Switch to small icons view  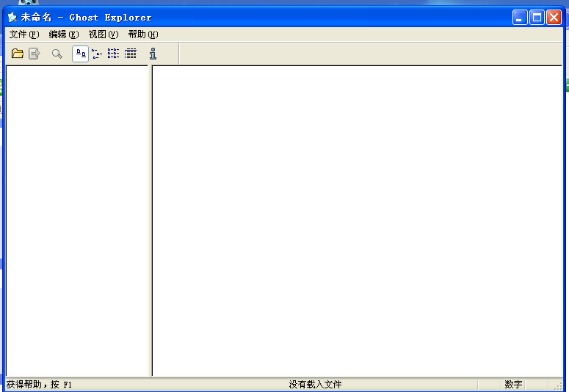tap(96, 54)
